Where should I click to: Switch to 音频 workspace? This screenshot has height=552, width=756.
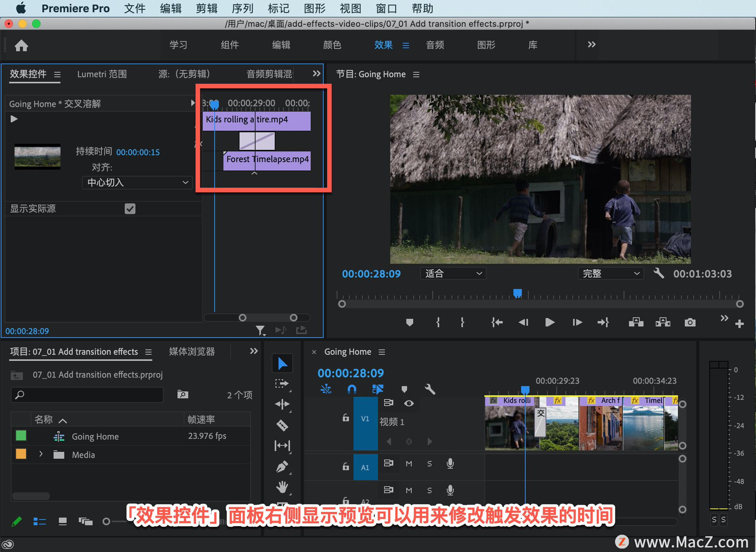click(435, 45)
